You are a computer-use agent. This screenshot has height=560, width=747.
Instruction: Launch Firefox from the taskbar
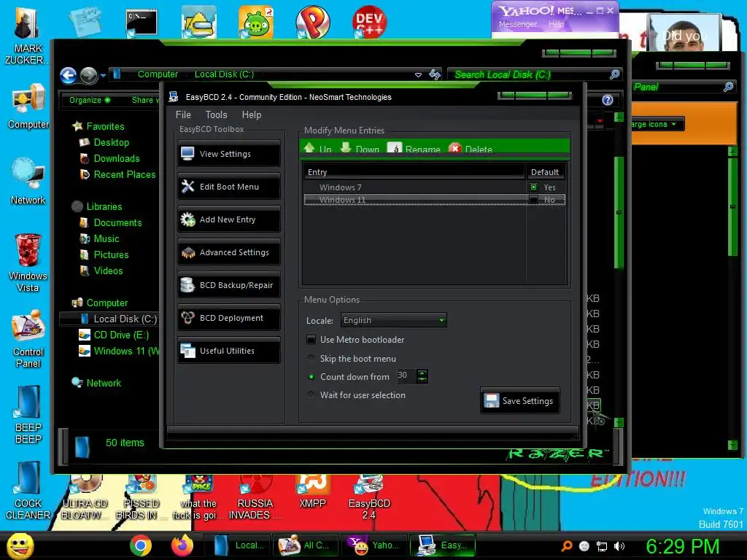coord(182,545)
